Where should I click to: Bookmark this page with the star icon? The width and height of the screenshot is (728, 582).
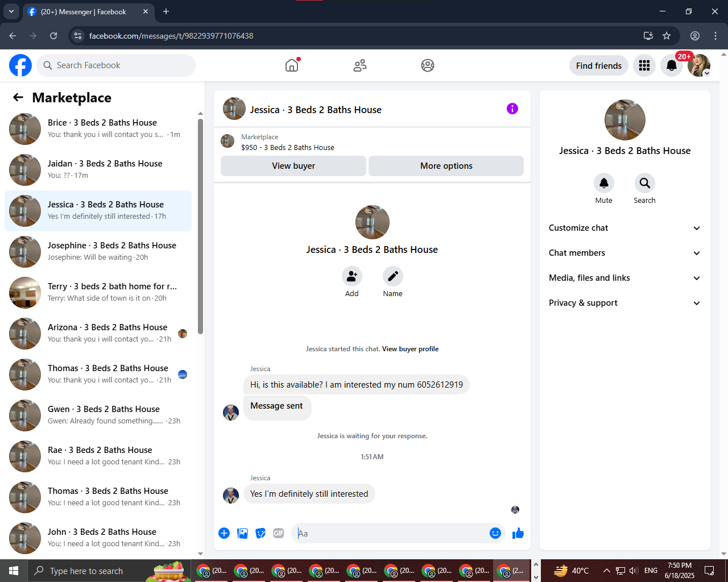667,36
